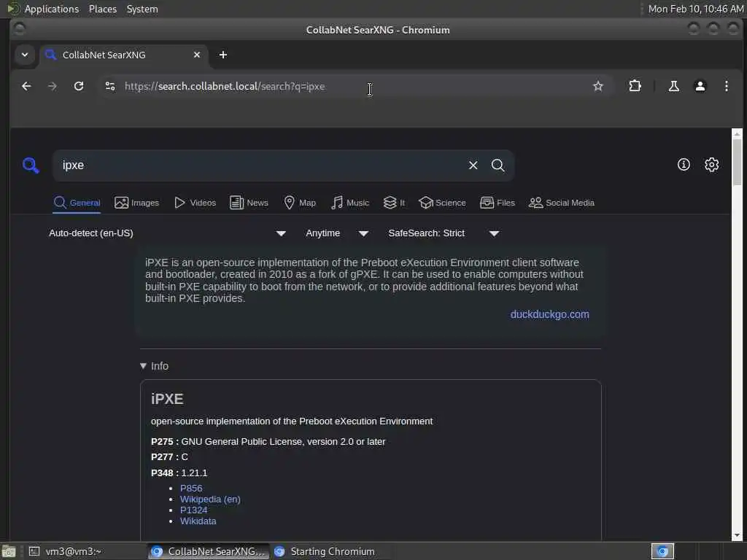
Task: Switch to the Files category tab
Action: point(498,203)
